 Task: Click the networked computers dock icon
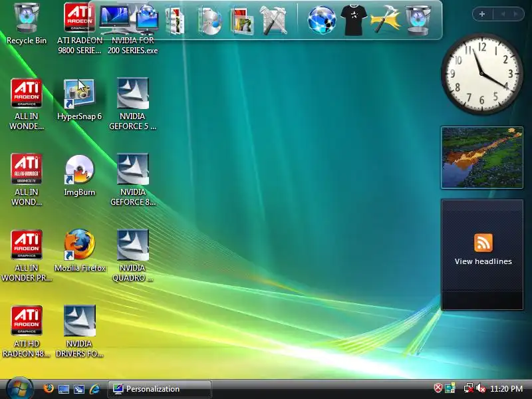coord(146,19)
